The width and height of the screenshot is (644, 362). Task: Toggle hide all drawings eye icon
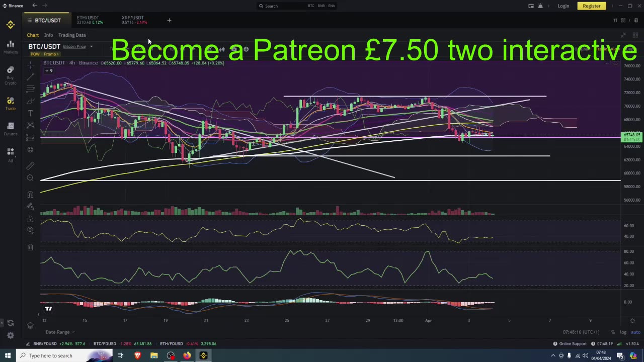tap(30, 230)
